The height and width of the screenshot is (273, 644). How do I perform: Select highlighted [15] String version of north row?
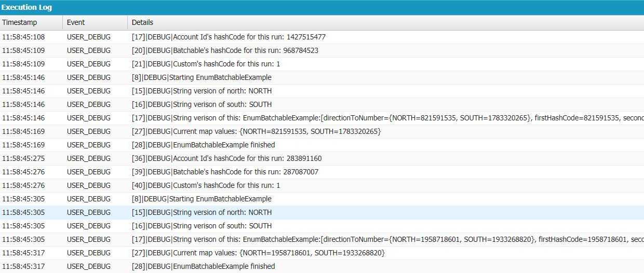[x=322, y=212]
